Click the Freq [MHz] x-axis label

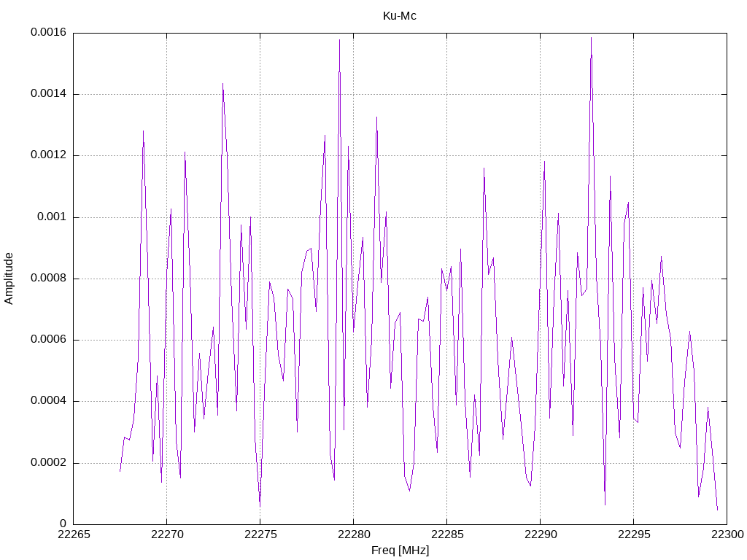(x=400, y=550)
